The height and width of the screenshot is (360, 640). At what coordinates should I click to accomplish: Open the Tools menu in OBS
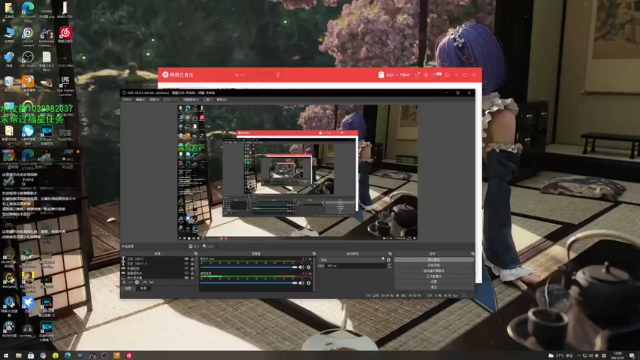click(x=208, y=100)
